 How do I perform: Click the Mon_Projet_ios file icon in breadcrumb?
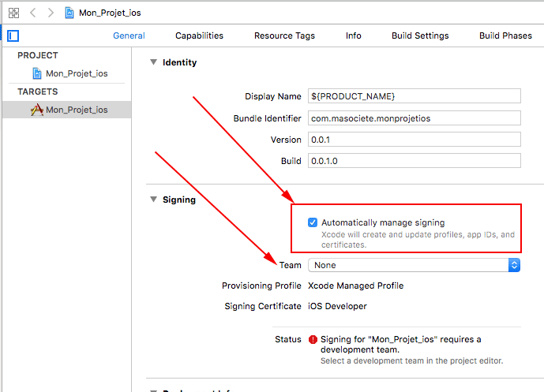69,13
